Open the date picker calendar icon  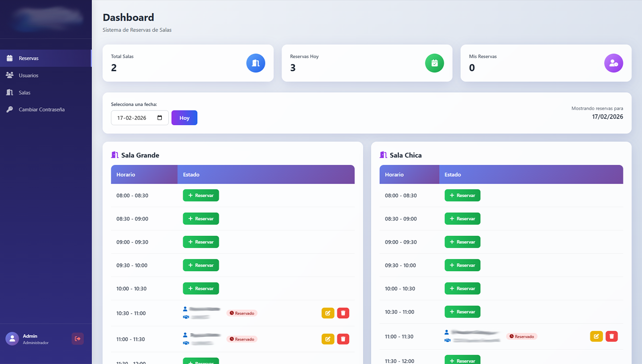click(x=160, y=118)
